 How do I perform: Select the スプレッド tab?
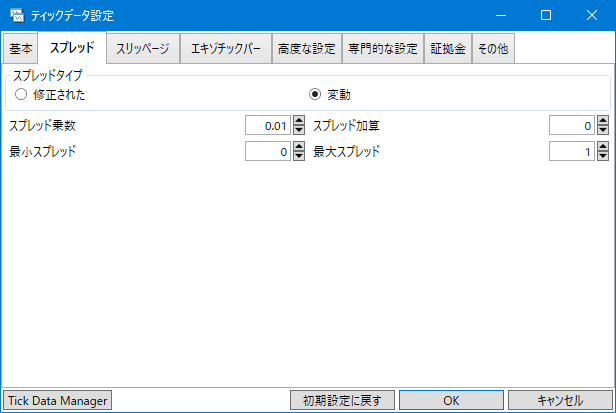(72, 48)
